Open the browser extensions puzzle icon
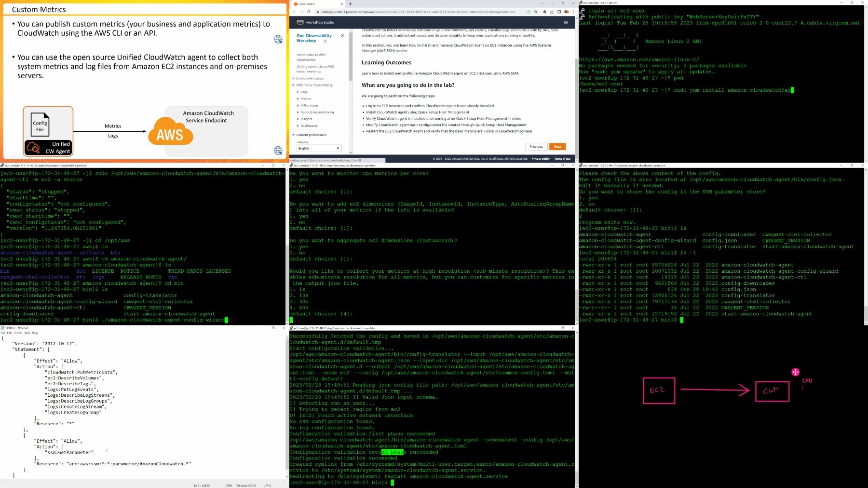The image size is (868, 488). pyautogui.click(x=544, y=12)
